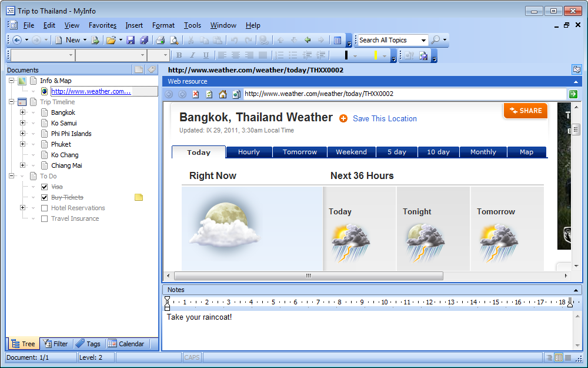Click the import icon next to New

[x=95, y=40]
